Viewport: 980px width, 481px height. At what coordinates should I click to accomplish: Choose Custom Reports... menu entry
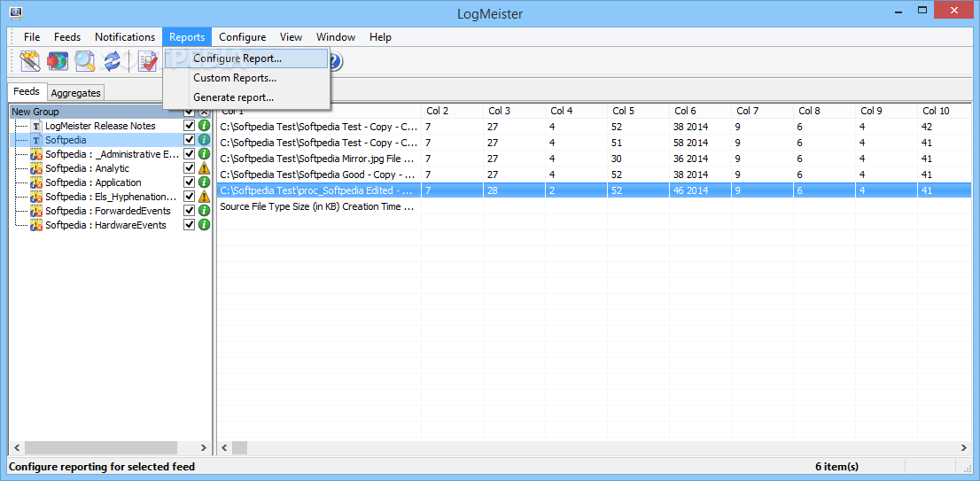[246, 78]
